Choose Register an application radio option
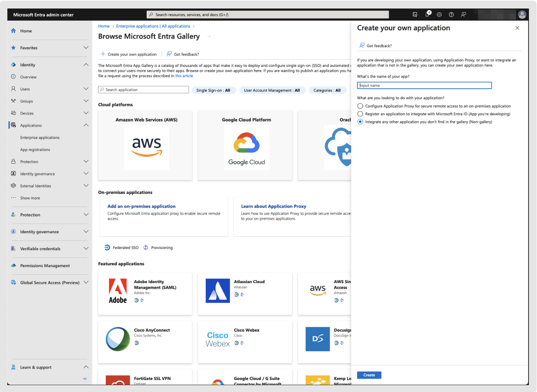 click(x=360, y=114)
